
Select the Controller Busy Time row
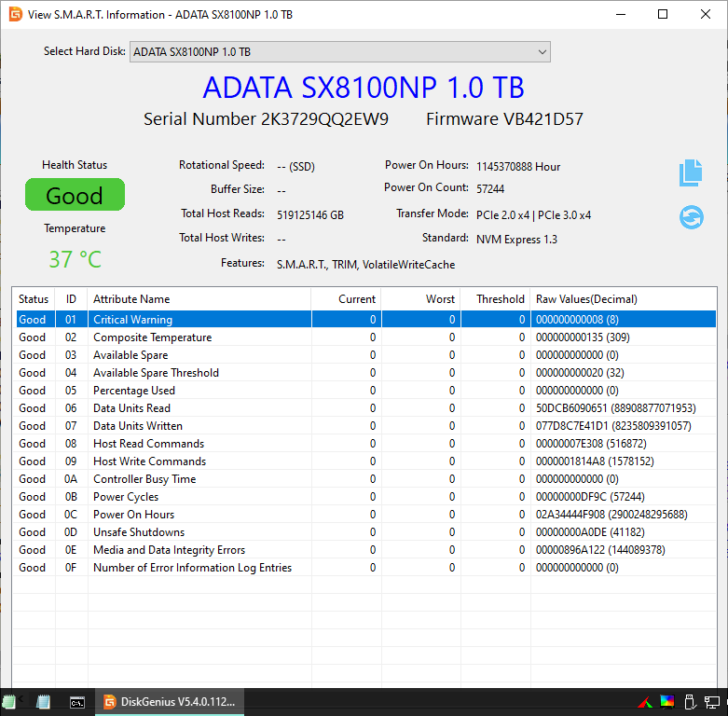[365, 478]
